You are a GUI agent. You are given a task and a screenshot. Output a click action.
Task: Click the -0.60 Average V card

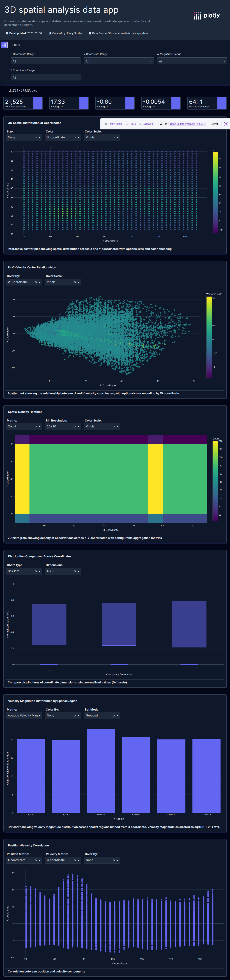115,103
